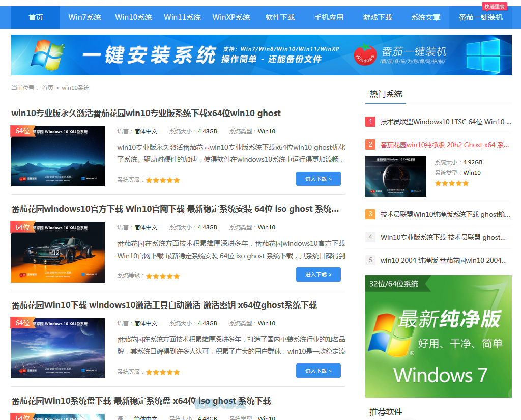Click the 快速重装 red badge

495,6
